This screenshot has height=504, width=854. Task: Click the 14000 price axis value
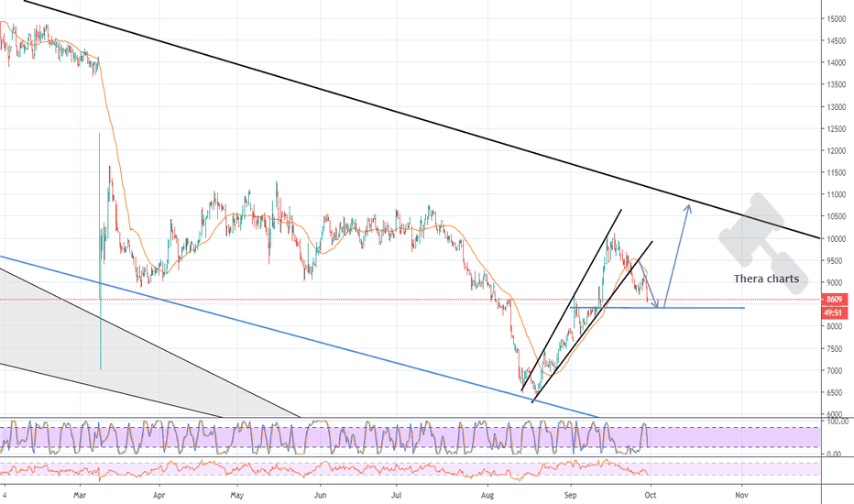pos(837,62)
